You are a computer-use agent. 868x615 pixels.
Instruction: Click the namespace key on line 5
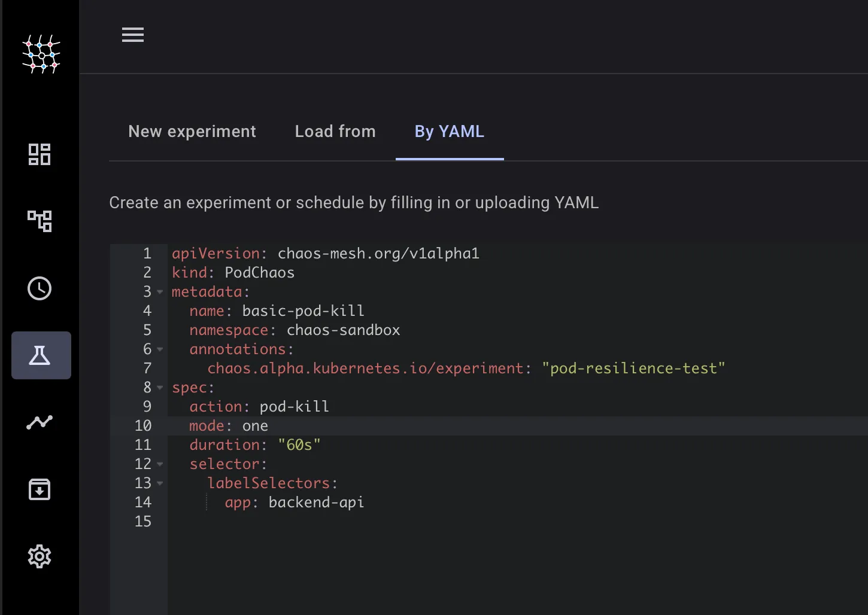click(x=229, y=330)
